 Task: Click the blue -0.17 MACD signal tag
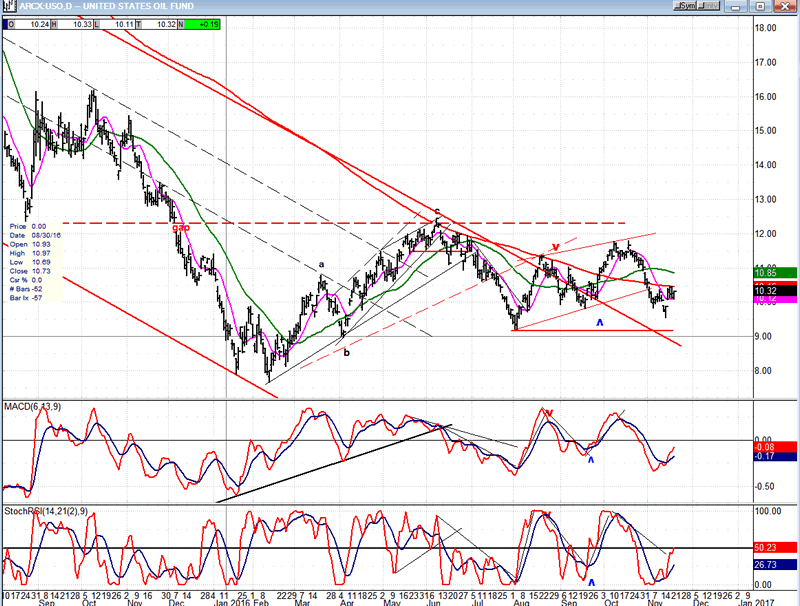coord(775,456)
